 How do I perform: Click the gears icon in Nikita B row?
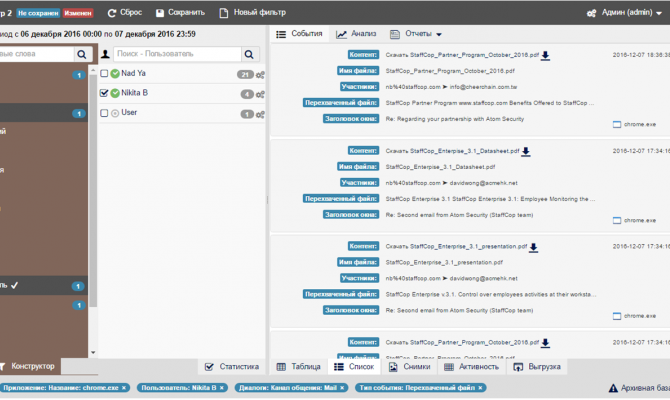pyautogui.click(x=260, y=94)
